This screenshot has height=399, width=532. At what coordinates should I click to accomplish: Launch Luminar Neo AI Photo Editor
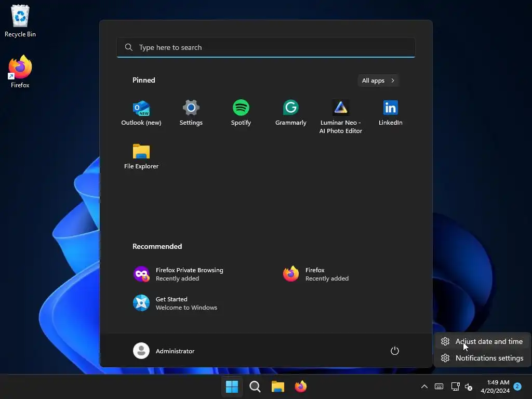(341, 117)
